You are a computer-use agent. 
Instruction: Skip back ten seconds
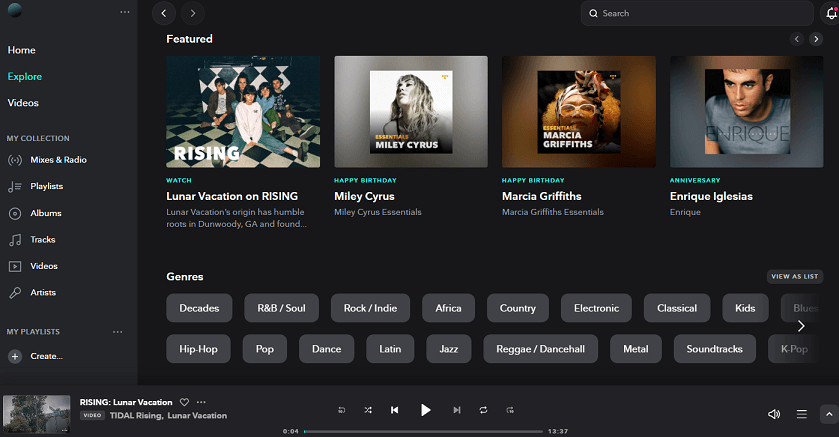341,410
